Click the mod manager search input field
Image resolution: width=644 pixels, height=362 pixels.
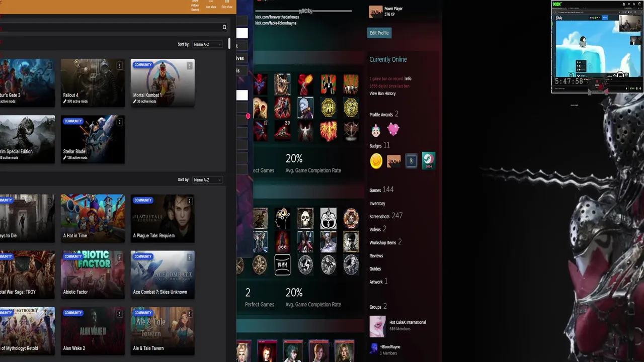pos(113,27)
